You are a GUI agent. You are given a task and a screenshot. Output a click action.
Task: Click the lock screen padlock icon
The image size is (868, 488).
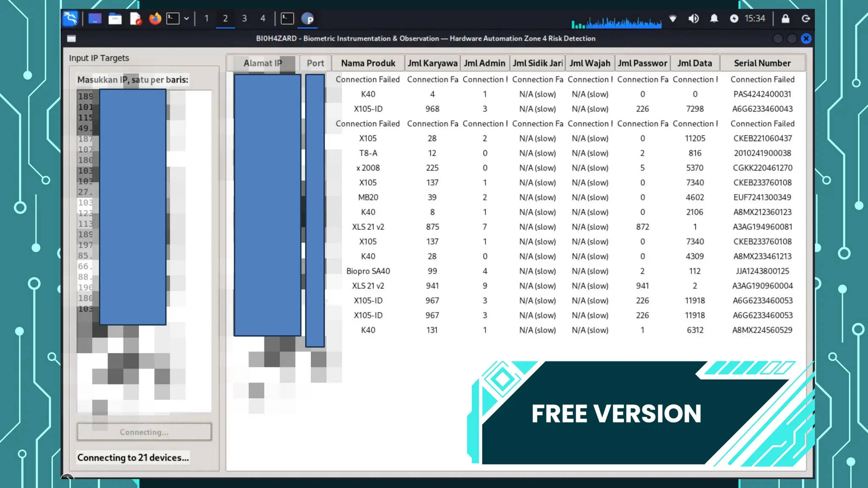tap(785, 19)
